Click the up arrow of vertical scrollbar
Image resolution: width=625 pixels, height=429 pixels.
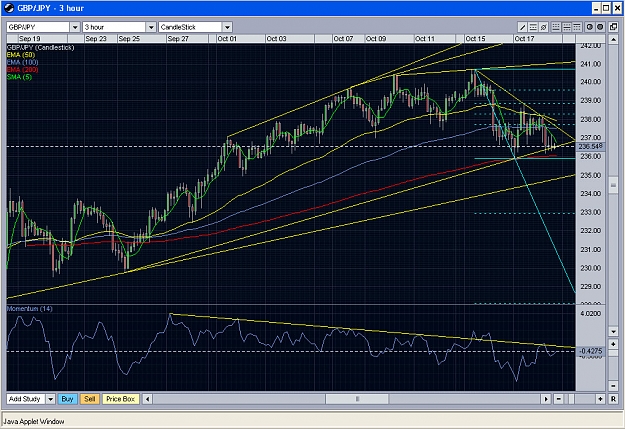click(613, 39)
